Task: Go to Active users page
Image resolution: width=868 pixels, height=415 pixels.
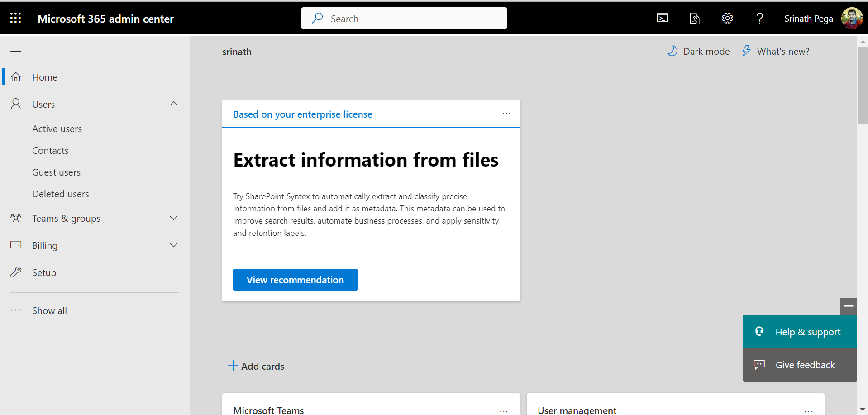Action: 57,129
